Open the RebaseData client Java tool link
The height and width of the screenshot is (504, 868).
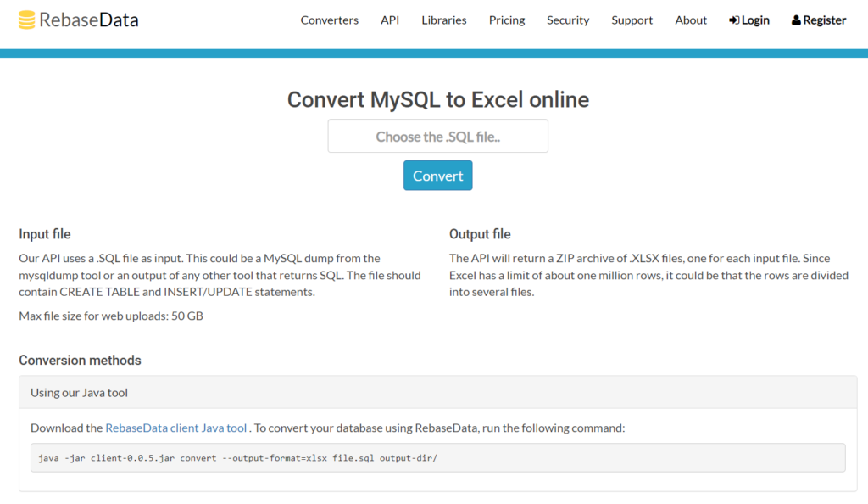click(x=176, y=428)
